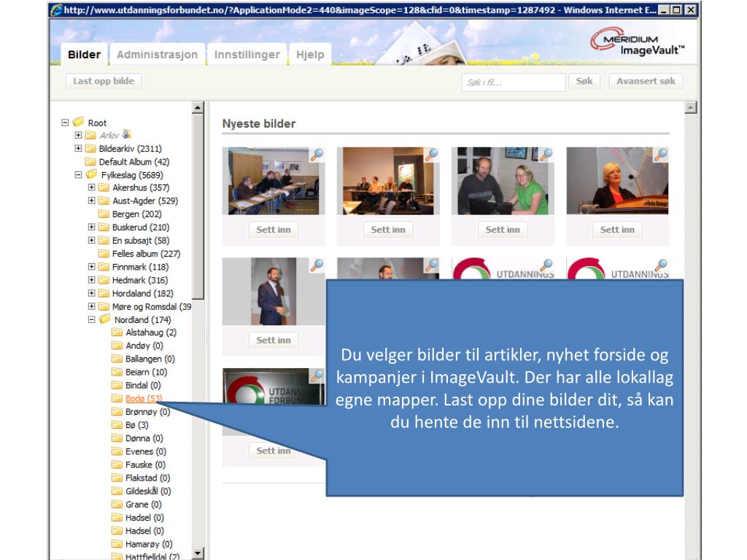Magnify the third-row logo sign thumbnail
The height and width of the screenshot is (560, 747).
[317, 376]
